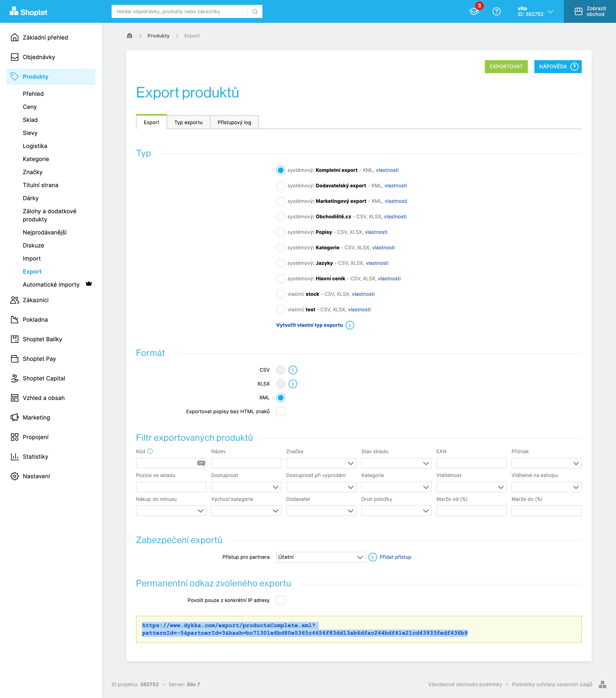The width and height of the screenshot is (616, 698).
Task: Open the Přístup pro partnera dropdown
Action: (x=320, y=557)
